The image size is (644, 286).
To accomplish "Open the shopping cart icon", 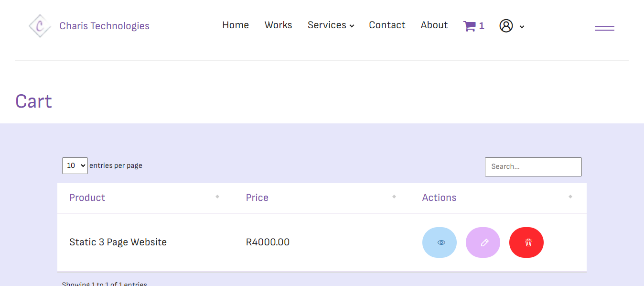I will pos(469,25).
